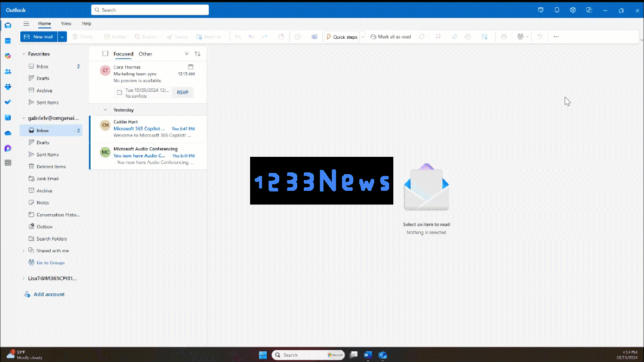Screen dimensions: 644x362
Task: Click the Forward arrow icon in toolbar
Action: pyautogui.click(x=265, y=37)
